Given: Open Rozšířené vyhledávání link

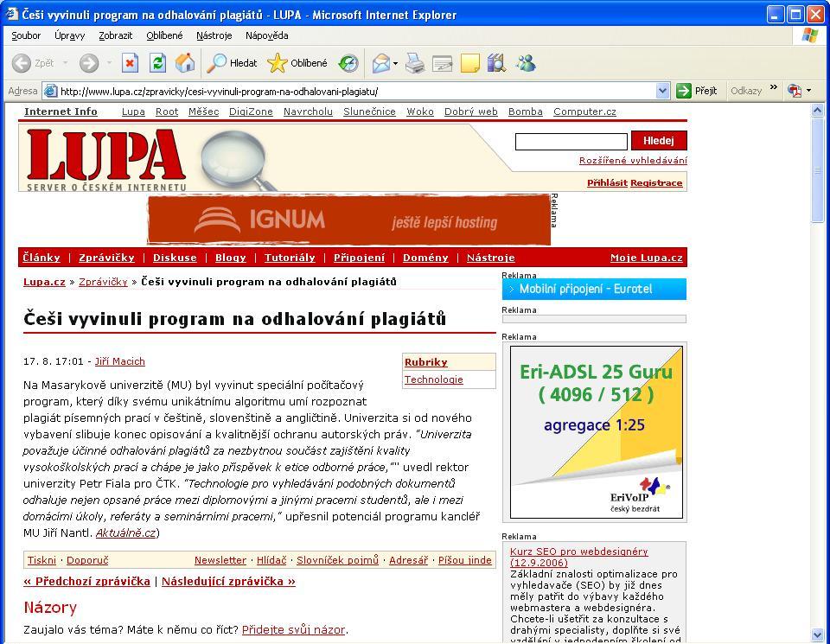Looking at the screenshot, I should pyautogui.click(x=633, y=160).
